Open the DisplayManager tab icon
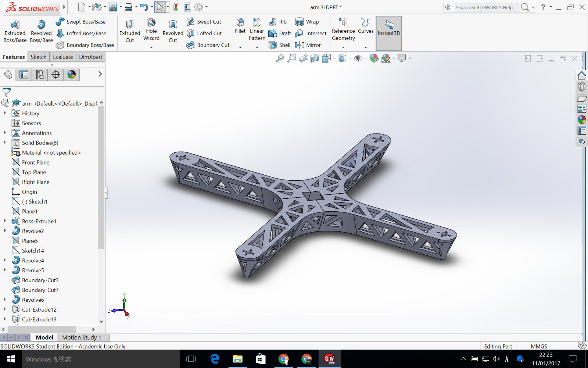The image size is (588, 368). coord(72,75)
